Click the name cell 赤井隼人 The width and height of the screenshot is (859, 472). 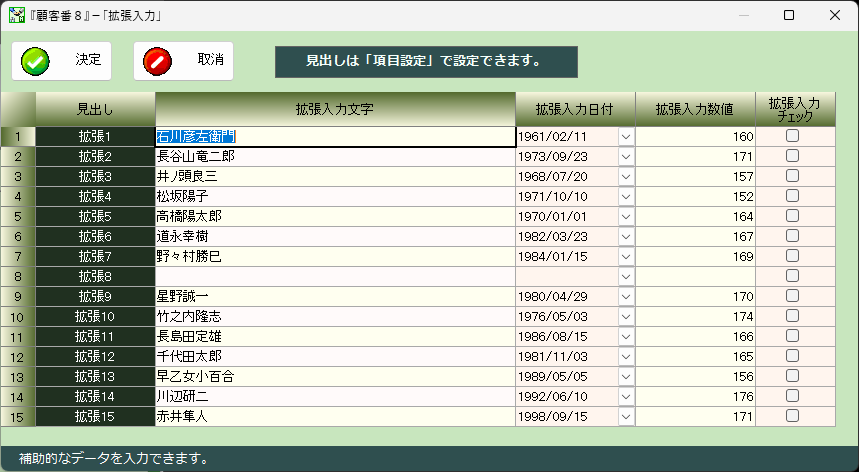point(335,417)
